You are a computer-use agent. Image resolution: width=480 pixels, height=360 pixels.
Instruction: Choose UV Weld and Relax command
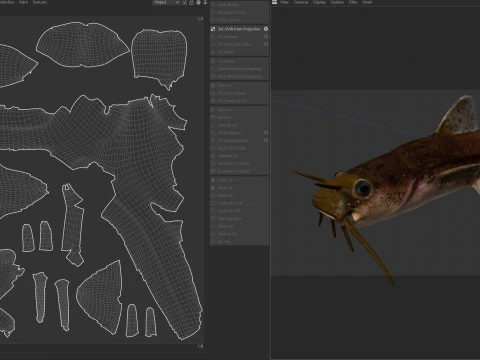pos(234,44)
